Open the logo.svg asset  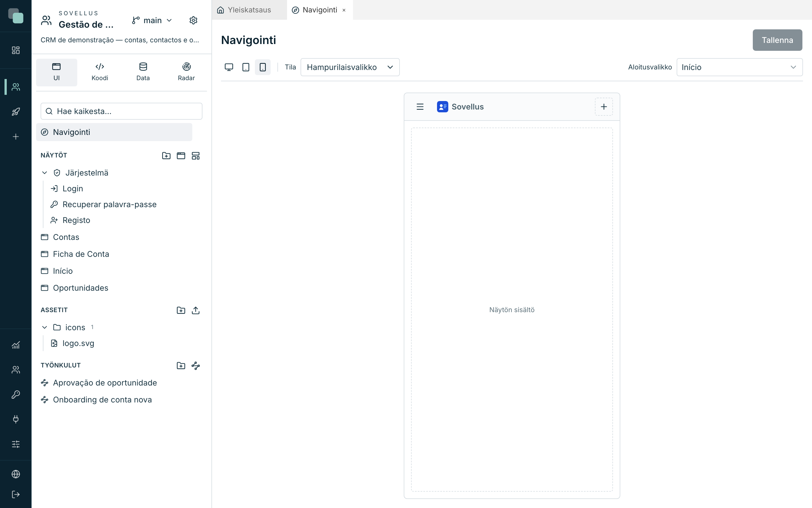pyautogui.click(x=78, y=343)
